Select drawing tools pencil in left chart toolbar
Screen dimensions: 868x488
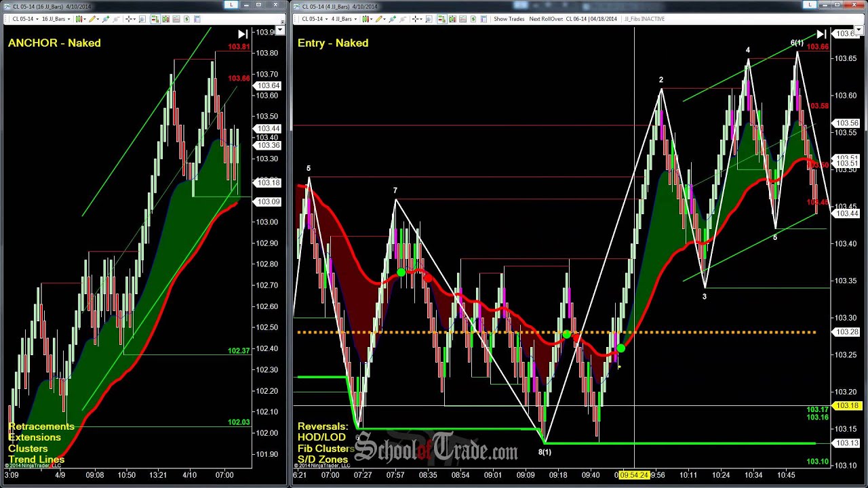click(x=92, y=19)
